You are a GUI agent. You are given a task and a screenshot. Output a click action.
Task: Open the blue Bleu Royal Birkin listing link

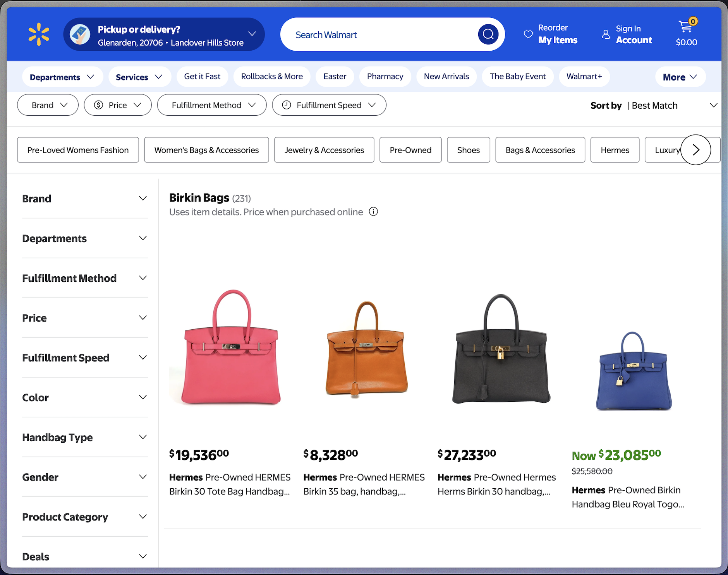point(628,497)
